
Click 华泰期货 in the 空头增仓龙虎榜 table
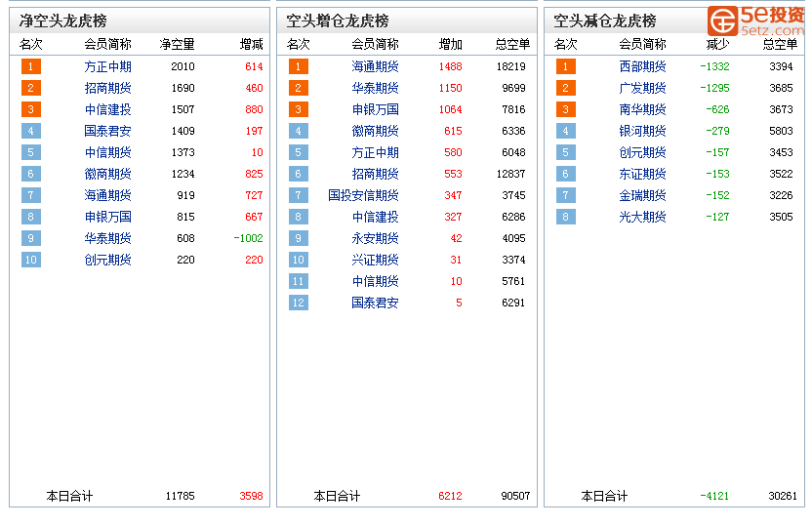375,88
